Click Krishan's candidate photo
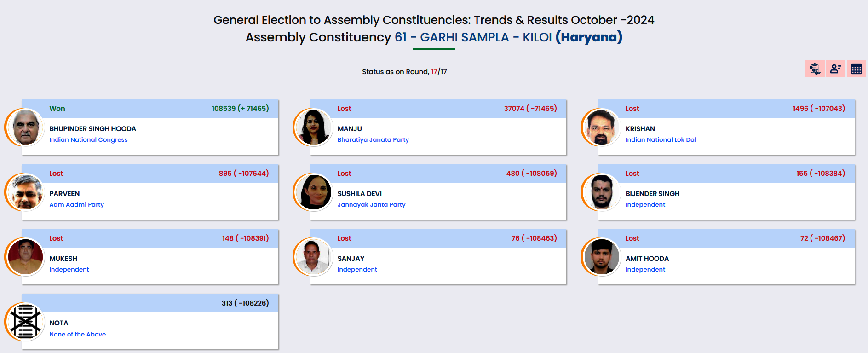 point(601,127)
